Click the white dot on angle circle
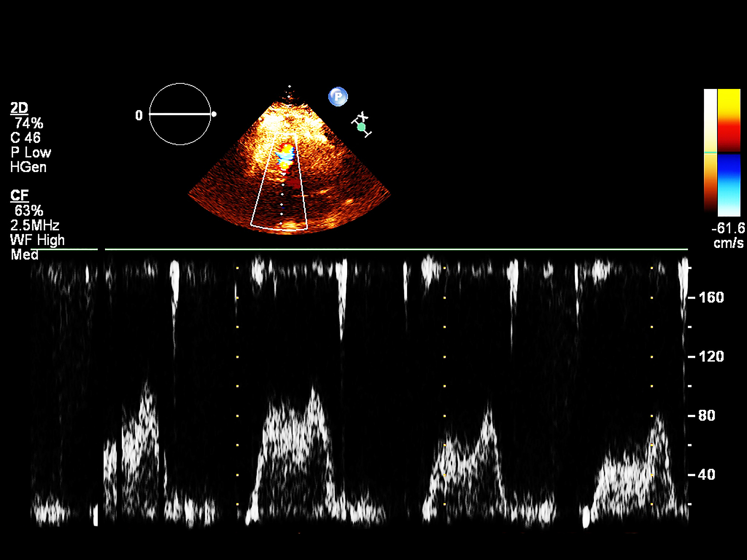This screenshot has height=560, width=747. 214,114
